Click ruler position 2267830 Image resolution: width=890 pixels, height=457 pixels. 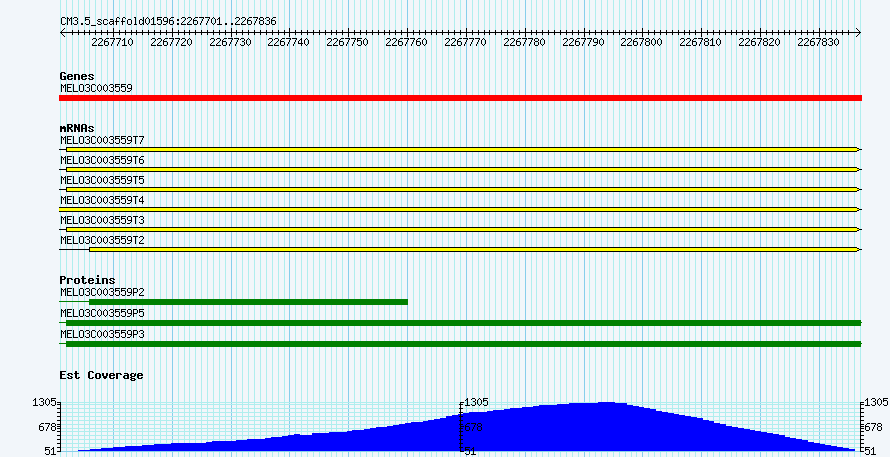tap(818, 42)
